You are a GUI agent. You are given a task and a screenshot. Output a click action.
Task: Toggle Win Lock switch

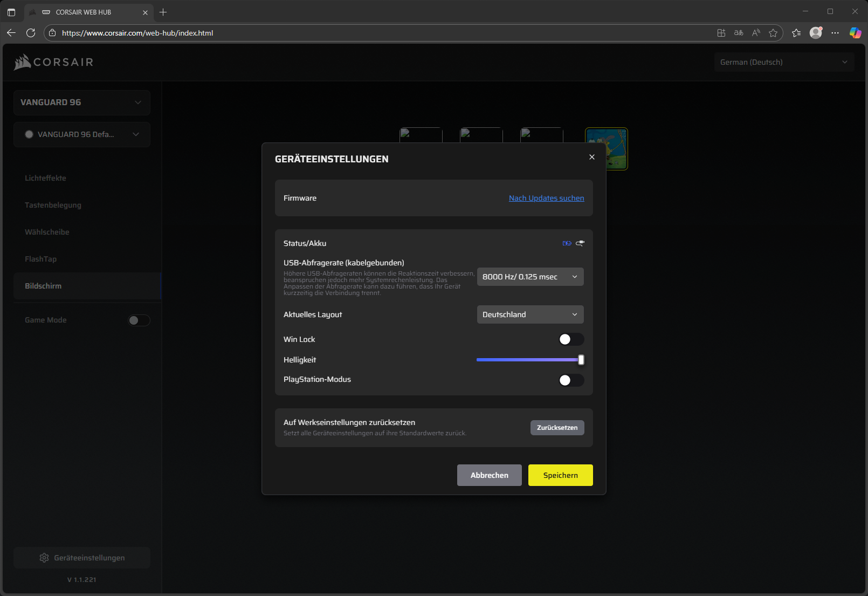point(571,339)
